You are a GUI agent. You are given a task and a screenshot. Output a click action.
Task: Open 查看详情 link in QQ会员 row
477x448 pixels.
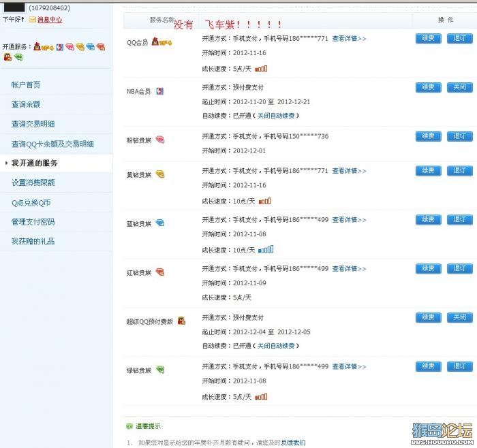[349, 39]
